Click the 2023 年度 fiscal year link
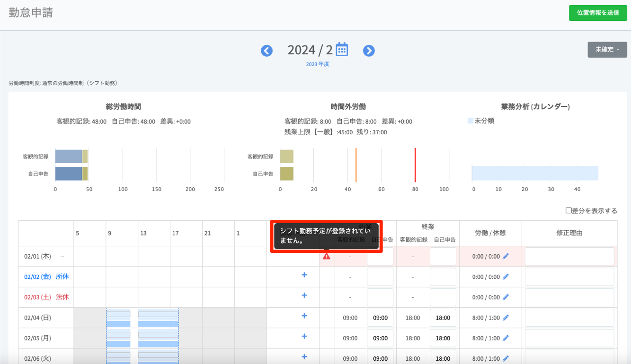Screen dimensions: 631x364 [318, 64]
